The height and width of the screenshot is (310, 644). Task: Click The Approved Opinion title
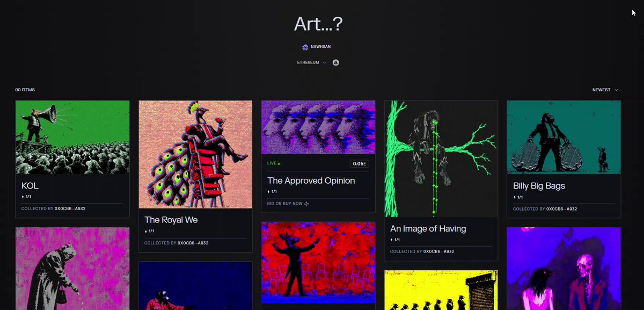tap(311, 181)
